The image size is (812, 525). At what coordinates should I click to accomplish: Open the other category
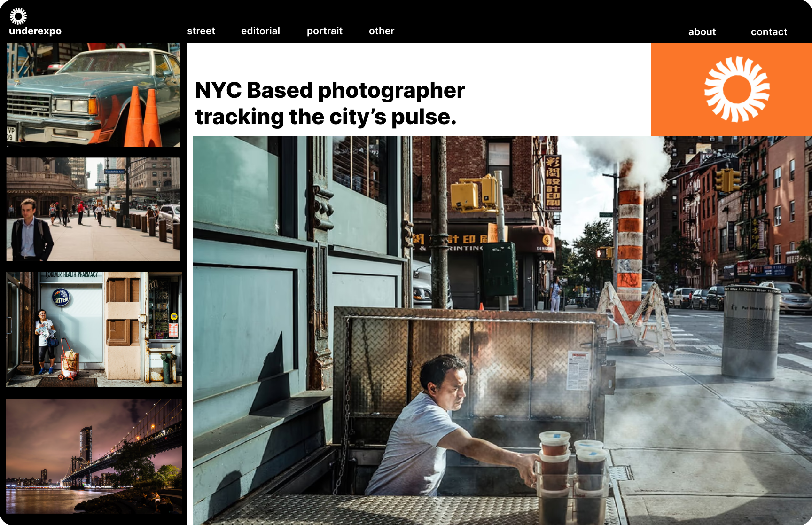click(381, 31)
